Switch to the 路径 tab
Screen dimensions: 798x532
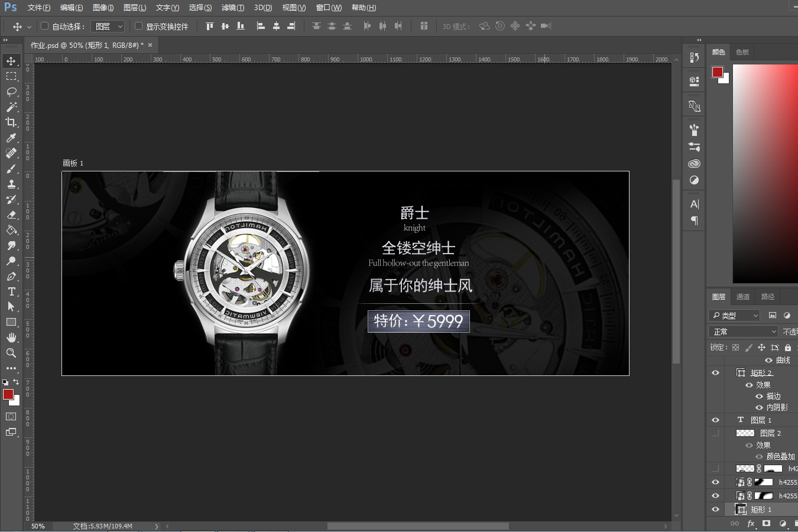tap(768, 297)
